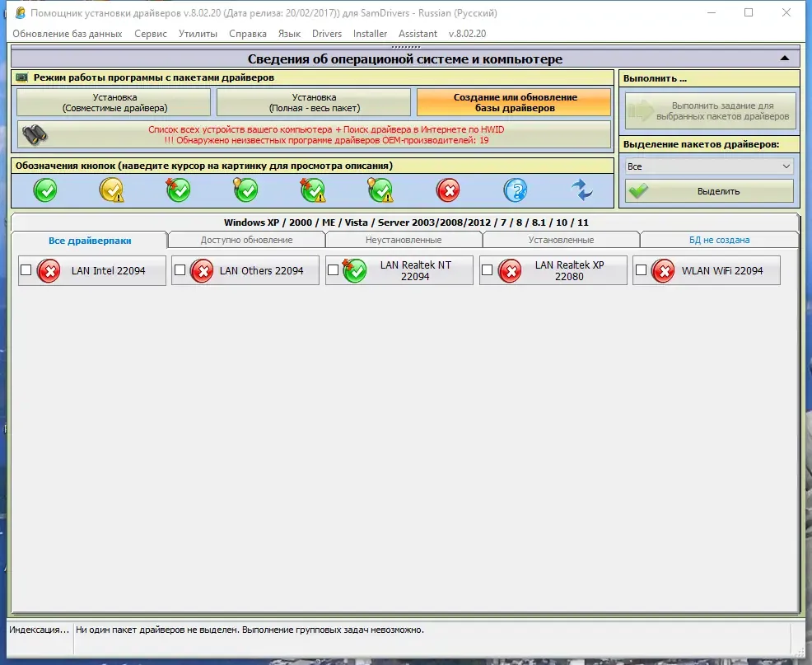Tick the LAN Realtek NT 22094 checkbox
812x665 pixels.
pos(333,270)
